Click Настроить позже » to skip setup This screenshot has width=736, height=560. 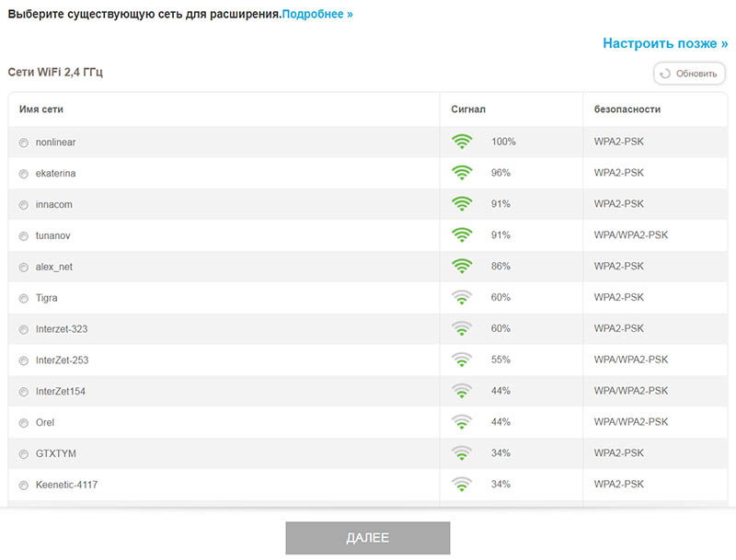(665, 43)
